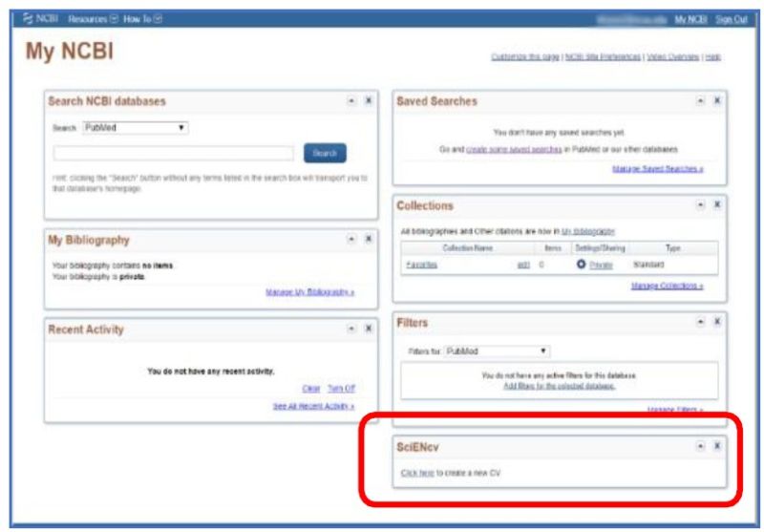Click edit link for Favorites collection
Viewport: 764px width, 532px height.
click(x=523, y=265)
